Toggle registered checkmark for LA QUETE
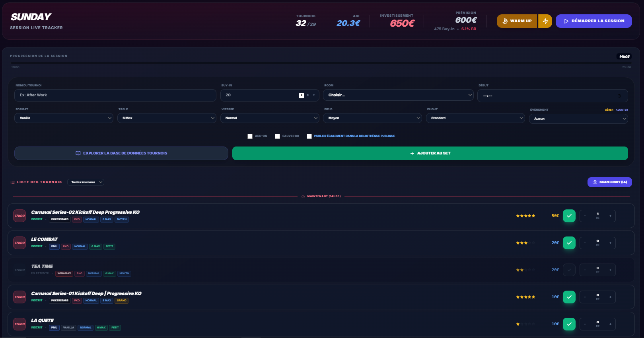Viewport: 644px width, 338px height. (x=569, y=324)
